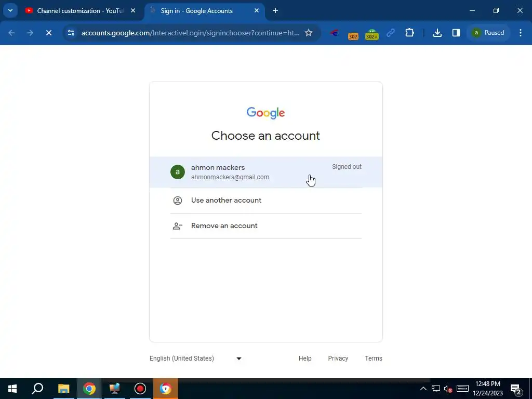Open the monitor app in taskbar

[115, 389]
